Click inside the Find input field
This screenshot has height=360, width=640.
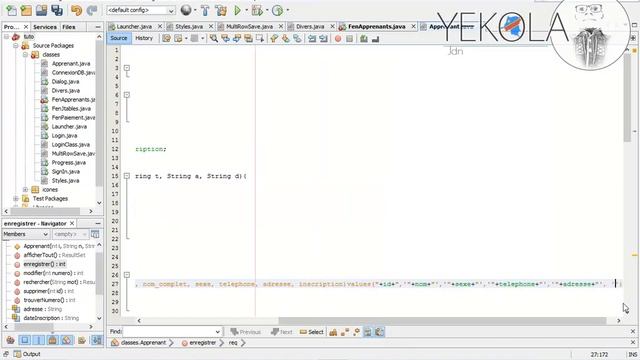[x=168, y=331]
